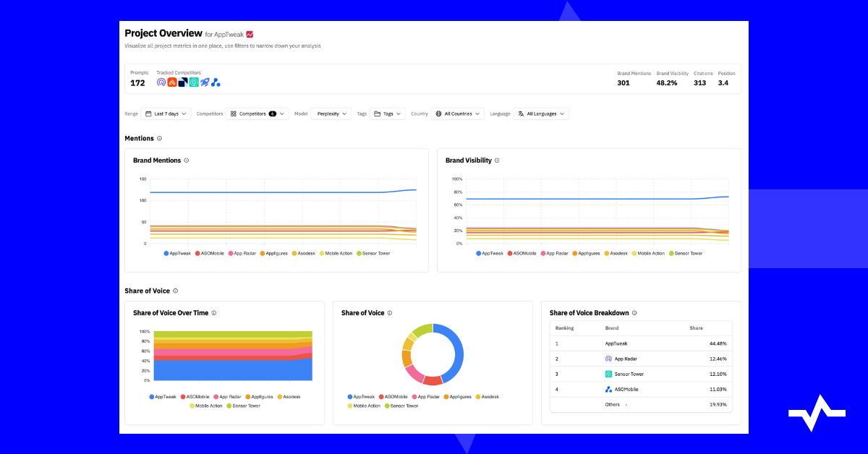Open the All Countries dropdown
The width and height of the screenshot is (868, 454).
tap(457, 113)
